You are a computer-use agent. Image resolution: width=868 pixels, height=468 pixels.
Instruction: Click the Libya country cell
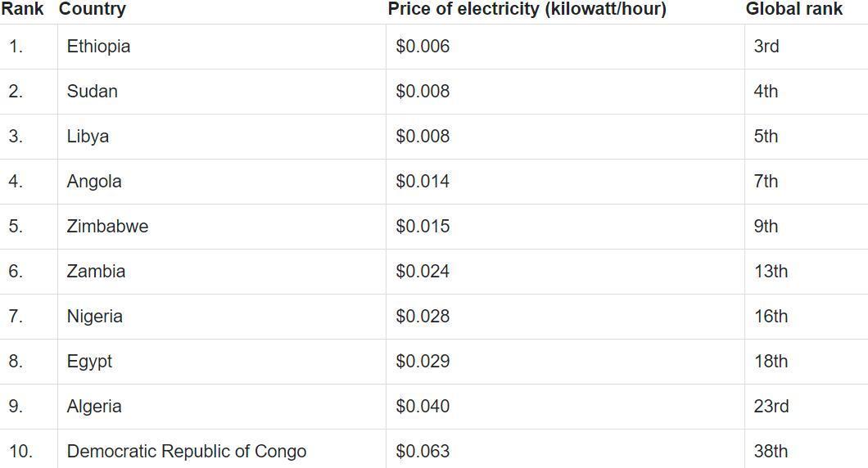point(88,137)
